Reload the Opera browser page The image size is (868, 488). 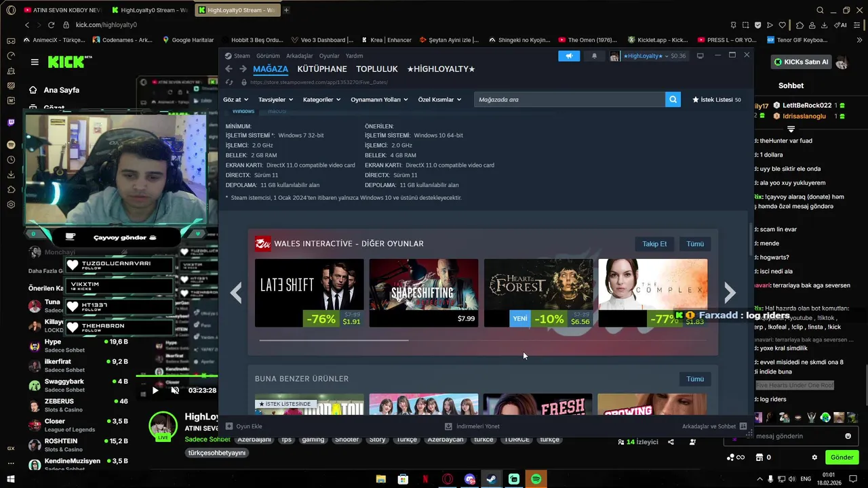tap(51, 25)
